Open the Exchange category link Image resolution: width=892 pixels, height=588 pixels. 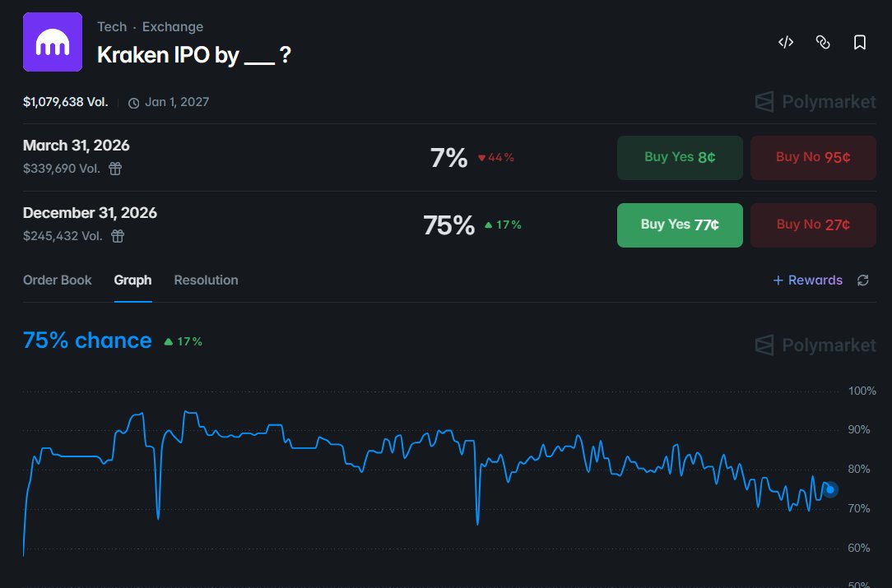pos(172,26)
